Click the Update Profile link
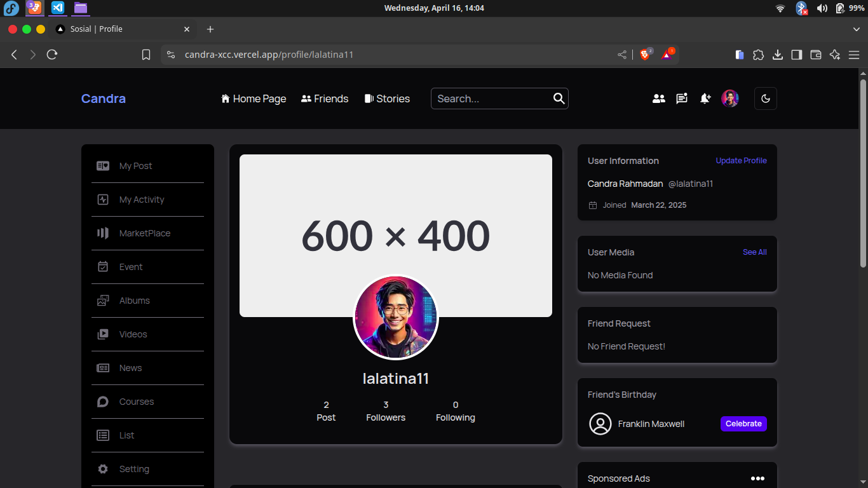 tap(741, 161)
